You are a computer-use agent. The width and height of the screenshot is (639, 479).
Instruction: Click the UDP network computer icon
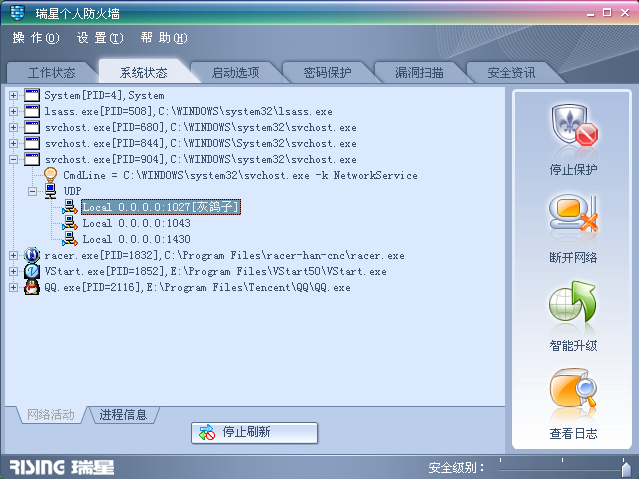click(51, 191)
